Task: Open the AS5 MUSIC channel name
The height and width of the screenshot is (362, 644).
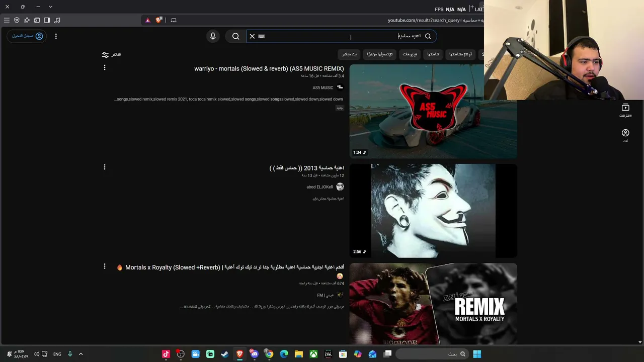Action: point(323,88)
